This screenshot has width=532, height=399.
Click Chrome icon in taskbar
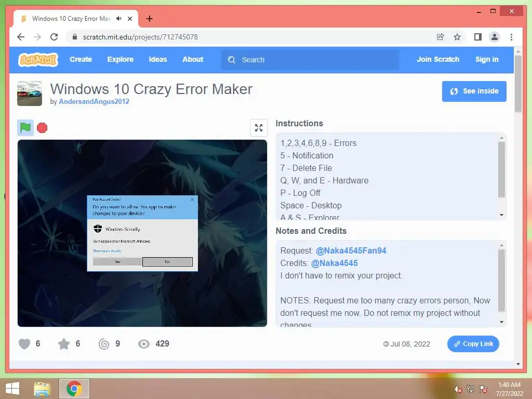click(74, 389)
